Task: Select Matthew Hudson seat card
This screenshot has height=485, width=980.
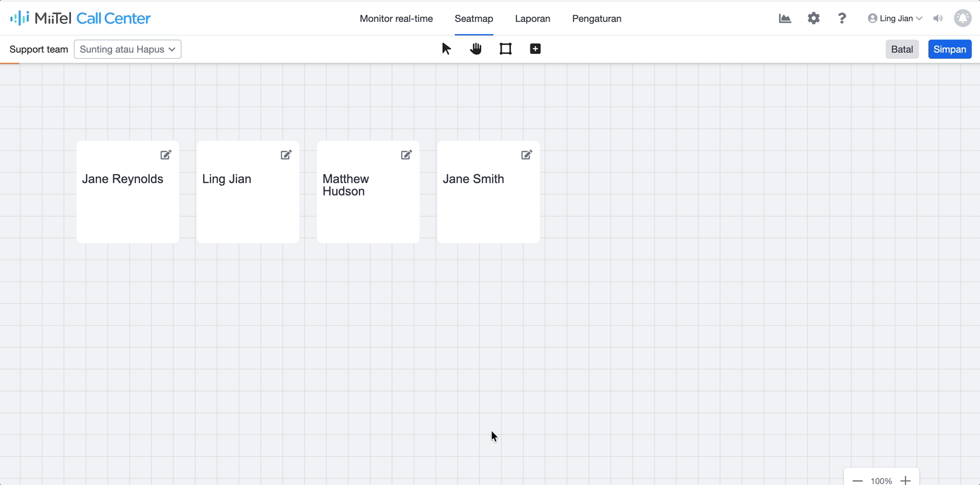Action: click(x=368, y=192)
